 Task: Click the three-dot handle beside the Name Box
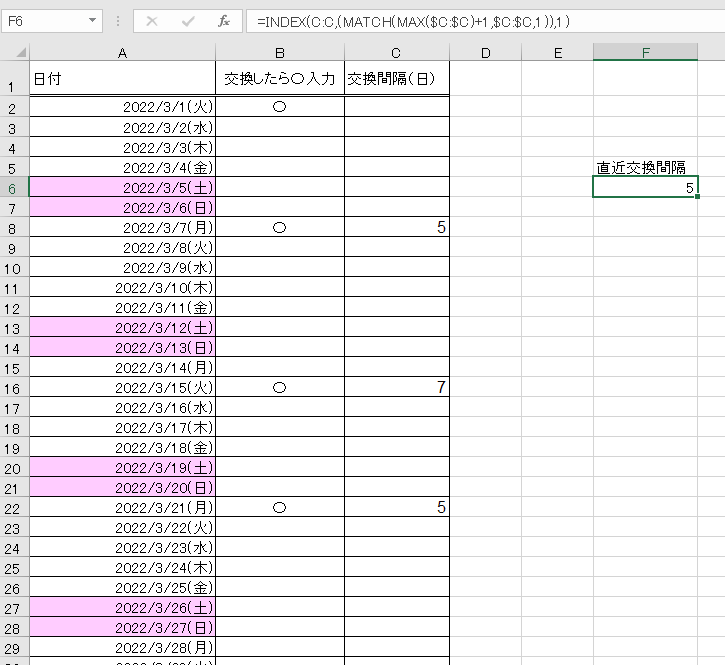coord(118,20)
